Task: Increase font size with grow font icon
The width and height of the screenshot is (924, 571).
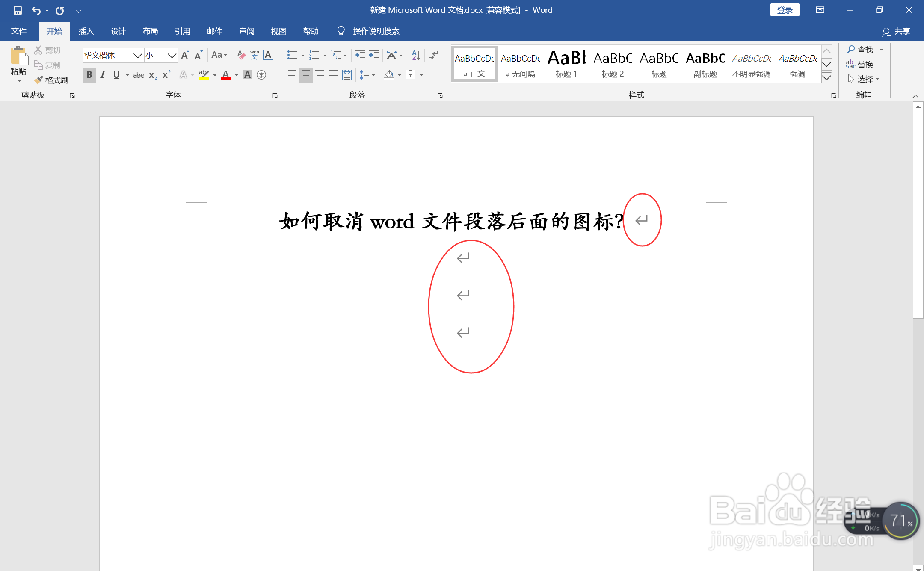Action: tap(185, 55)
